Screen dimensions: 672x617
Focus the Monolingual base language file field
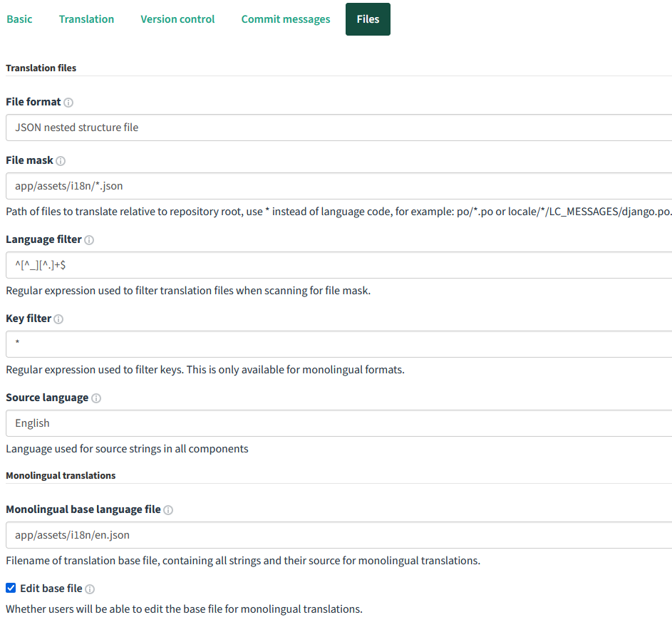click(x=338, y=535)
